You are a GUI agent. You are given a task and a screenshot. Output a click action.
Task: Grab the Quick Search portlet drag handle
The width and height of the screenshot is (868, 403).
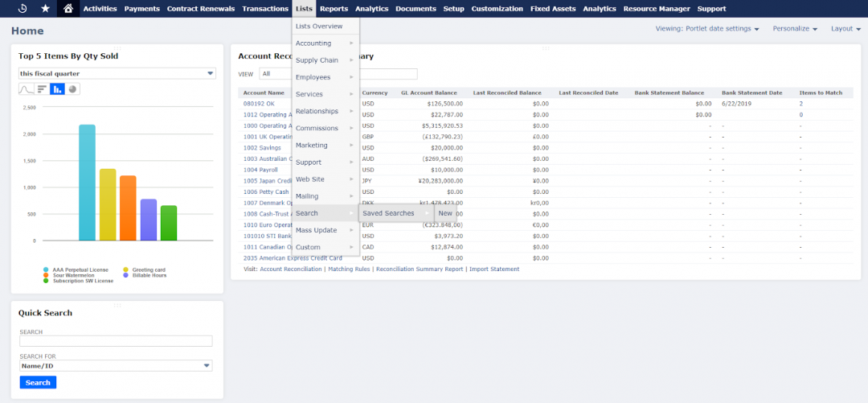pyautogui.click(x=117, y=306)
